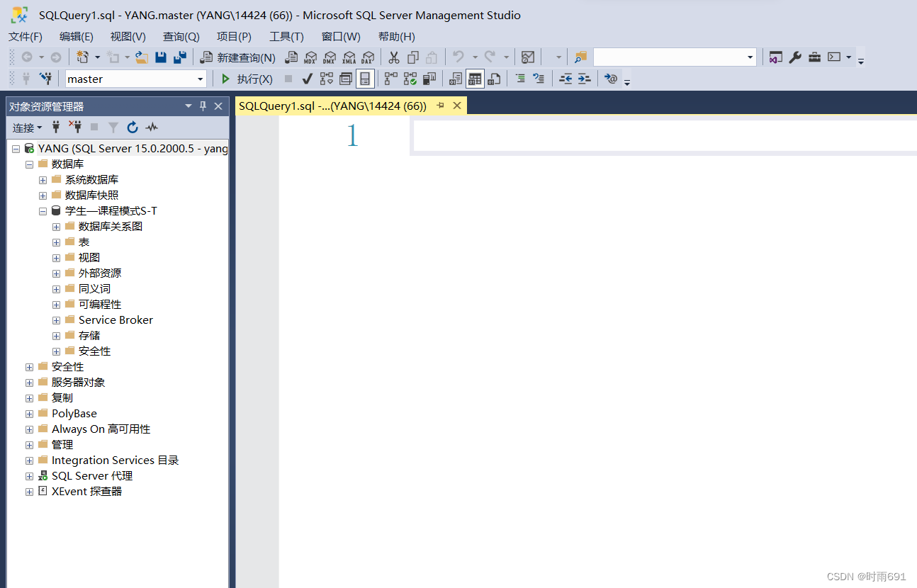Toggle Include Client Statistics
This screenshot has width=917, height=588.
click(x=429, y=79)
